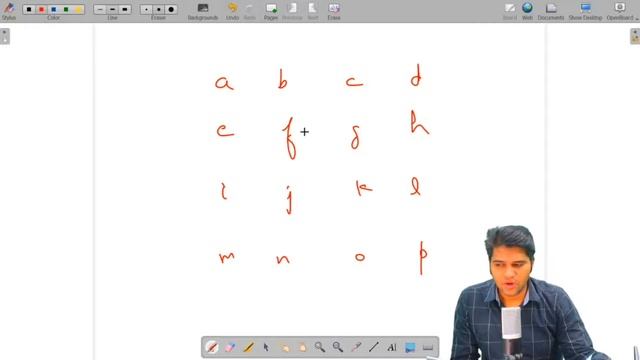Select the Text tool
The height and width of the screenshot is (360, 640).
[x=392, y=347]
